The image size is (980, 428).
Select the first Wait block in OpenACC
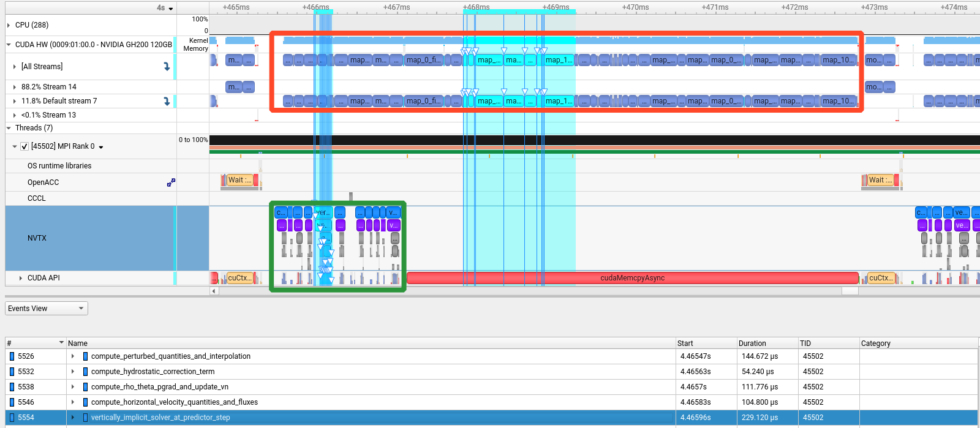tap(239, 180)
